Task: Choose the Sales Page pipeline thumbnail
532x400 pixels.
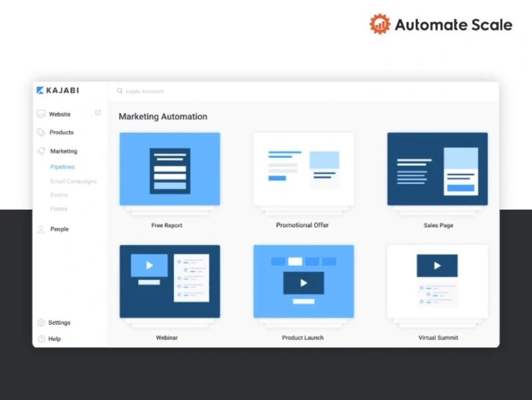Action: (437, 169)
